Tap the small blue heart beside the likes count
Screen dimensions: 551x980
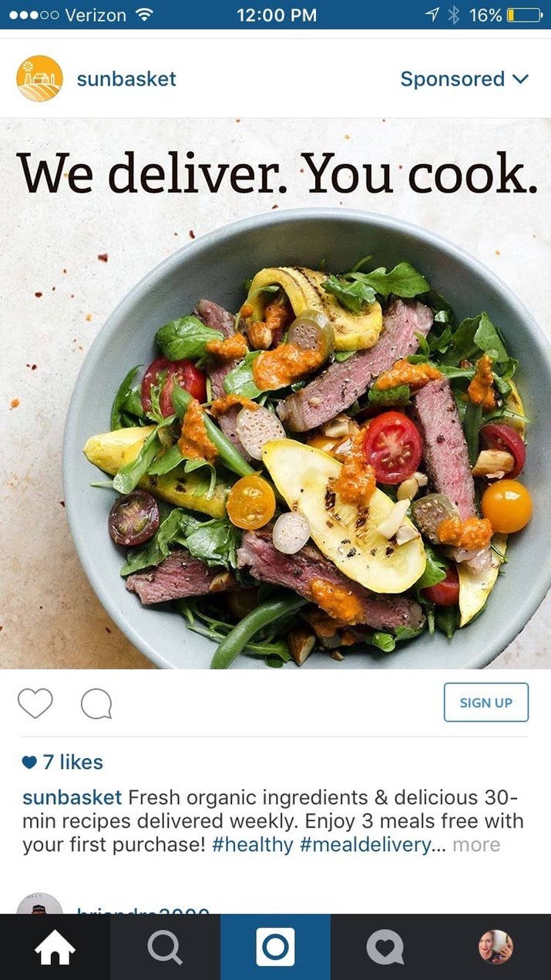[x=29, y=762]
